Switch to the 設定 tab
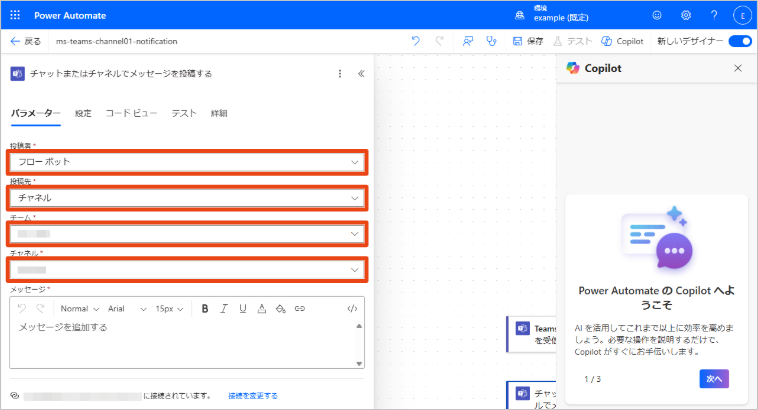This screenshot has height=410, width=758. [83, 113]
